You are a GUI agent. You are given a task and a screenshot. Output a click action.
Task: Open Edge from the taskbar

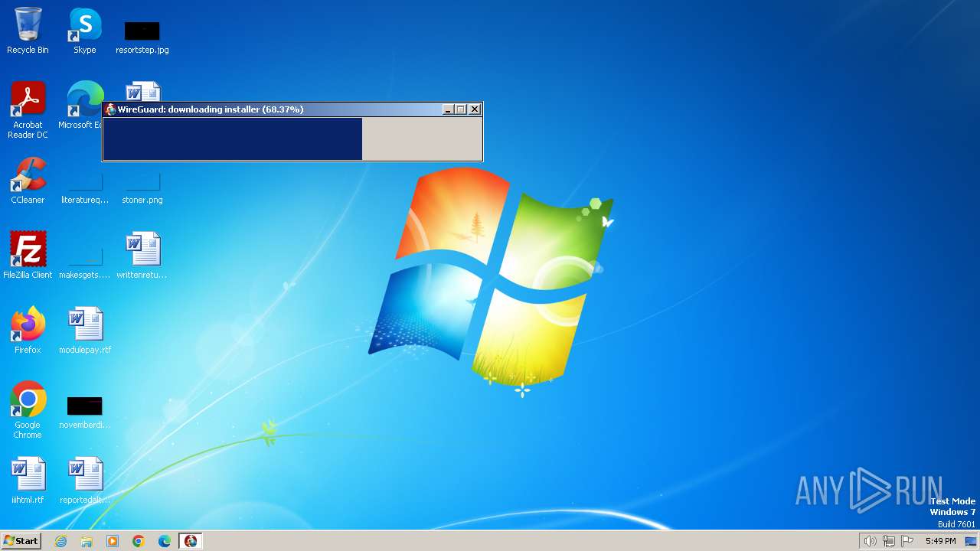point(165,541)
